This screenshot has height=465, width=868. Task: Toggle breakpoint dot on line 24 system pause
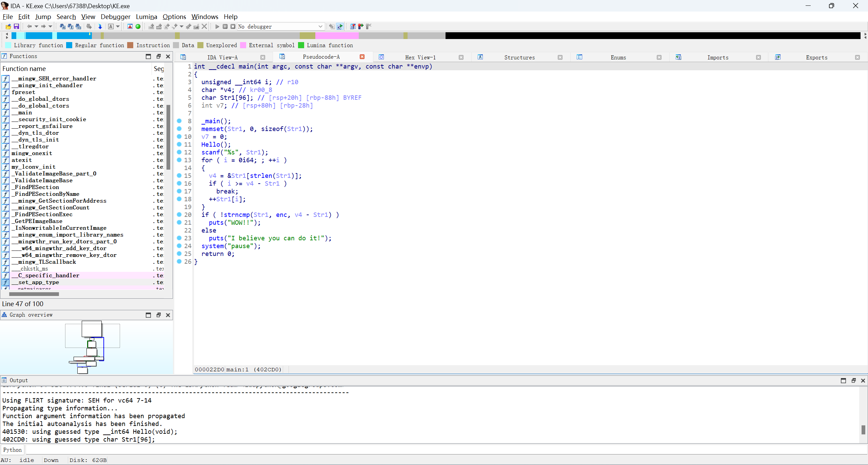[179, 246]
